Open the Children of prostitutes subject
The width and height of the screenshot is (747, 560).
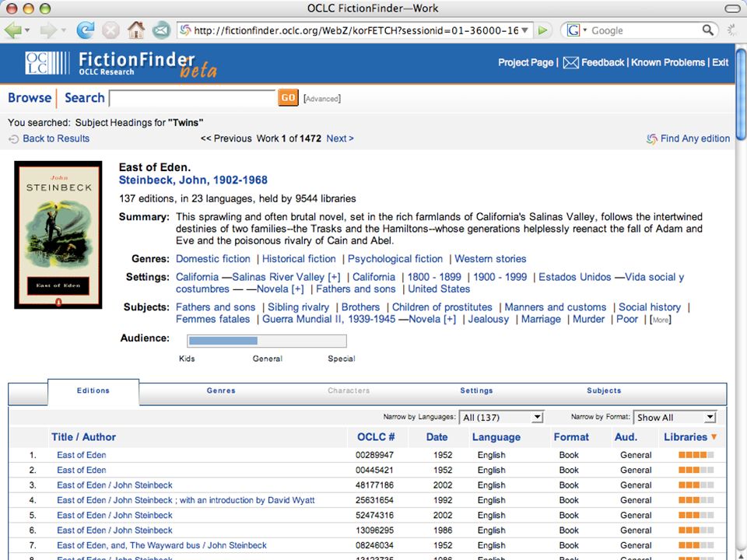pyautogui.click(x=442, y=307)
